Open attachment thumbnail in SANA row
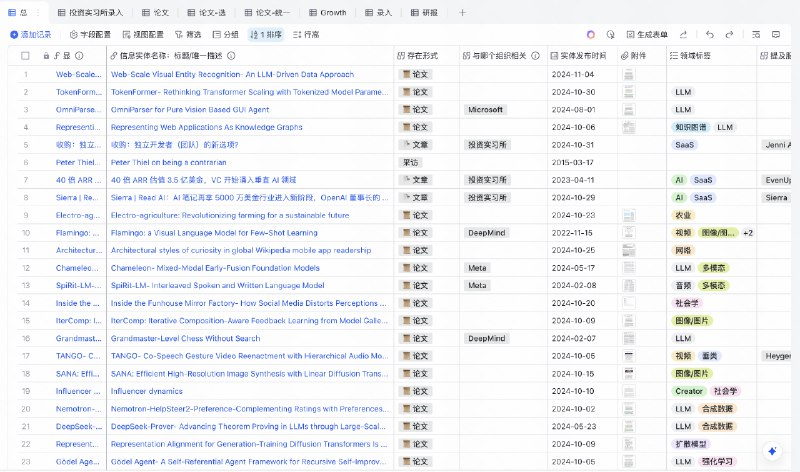The width and height of the screenshot is (800, 472). click(629, 374)
